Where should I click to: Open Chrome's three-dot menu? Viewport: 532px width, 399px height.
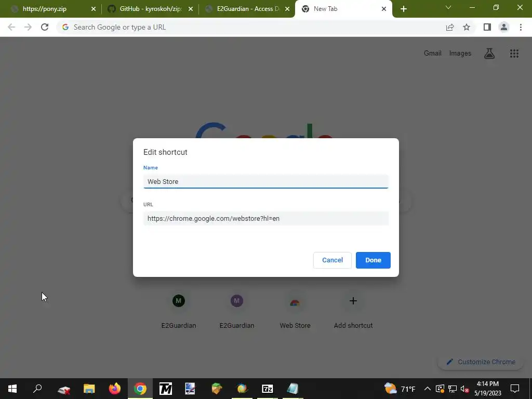tap(521, 27)
